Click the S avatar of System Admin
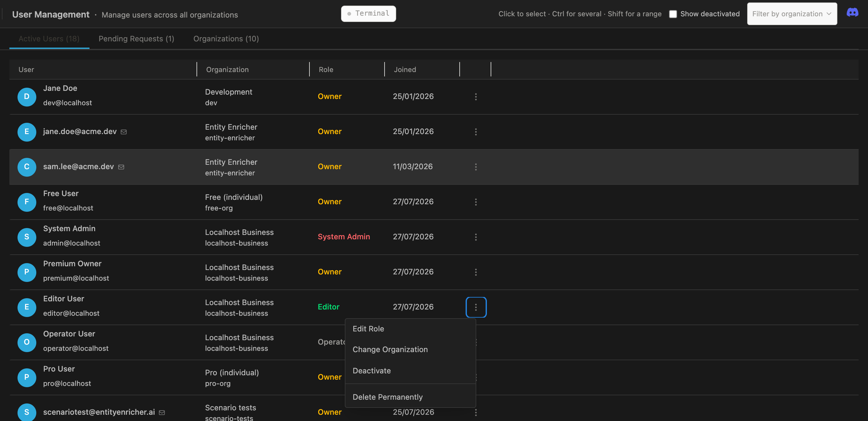Screen dimensions: 868x421 pos(27,237)
